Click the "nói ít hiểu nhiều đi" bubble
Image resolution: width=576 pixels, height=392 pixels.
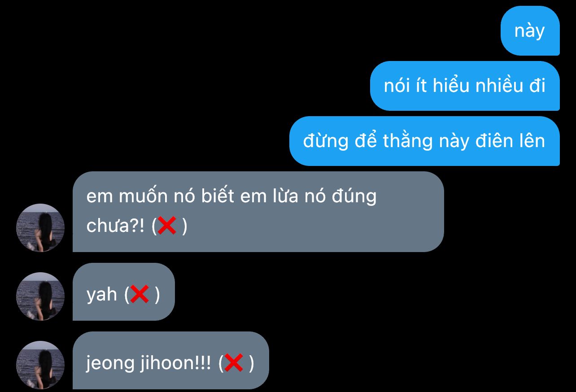coord(465,86)
